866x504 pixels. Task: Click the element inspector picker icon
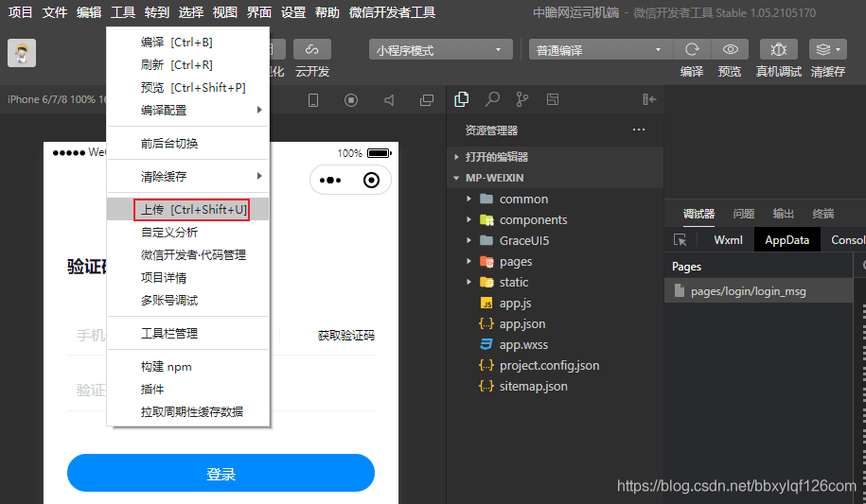[x=680, y=240]
